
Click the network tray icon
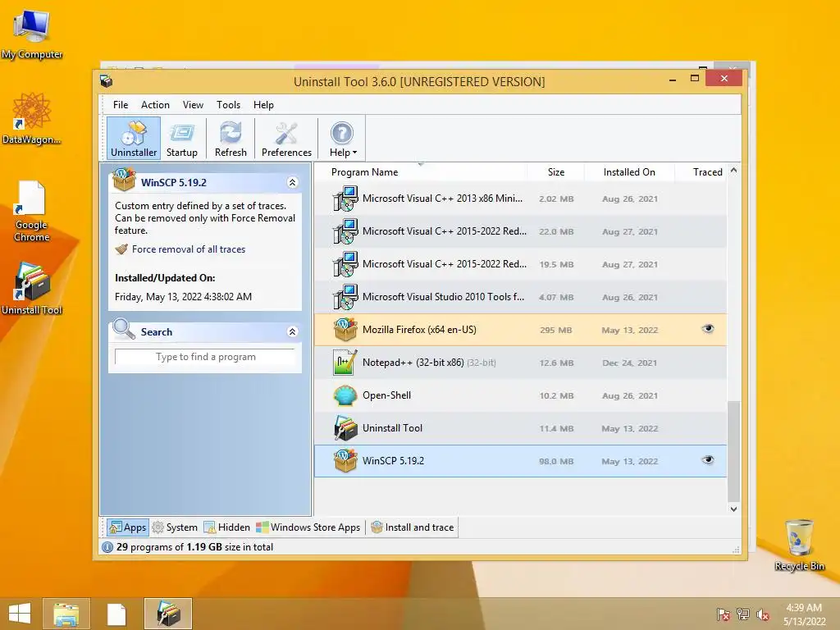(743, 614)
